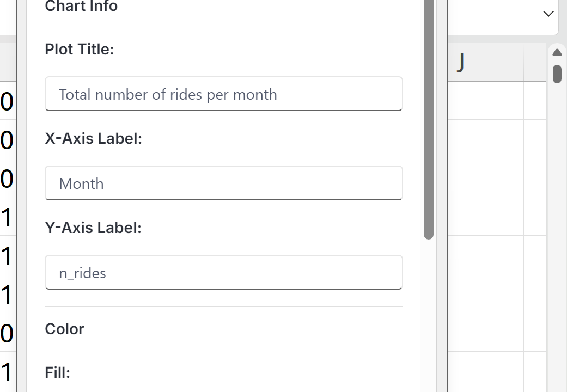Select the column J header
Viewport: 567px width, 392px height.
(x=485, y=63)
